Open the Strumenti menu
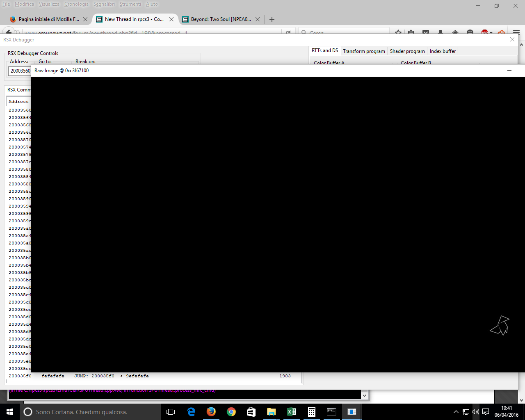Image resolution: width=525 pixels, height=420 pixels. pyautogui.click(x=130, y=4)
